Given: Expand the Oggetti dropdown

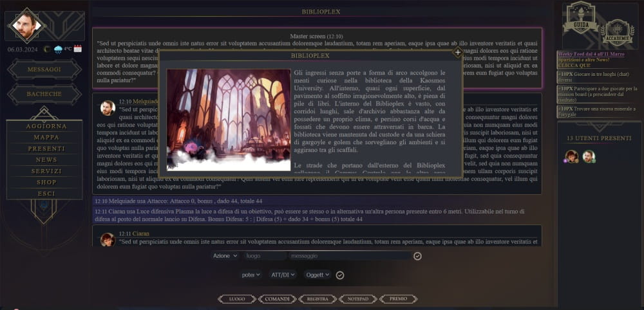Looking at the screenshot, I should (317, 275).
